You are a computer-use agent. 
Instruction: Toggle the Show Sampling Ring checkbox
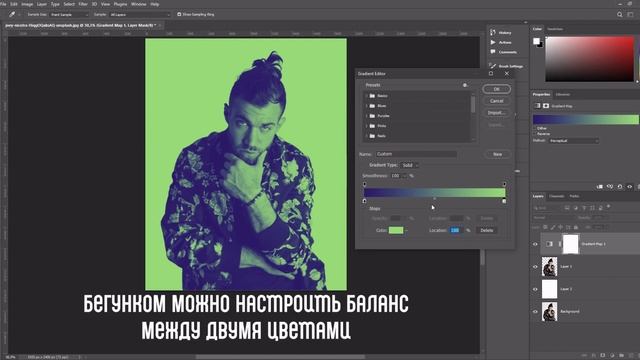click(179, 14)
